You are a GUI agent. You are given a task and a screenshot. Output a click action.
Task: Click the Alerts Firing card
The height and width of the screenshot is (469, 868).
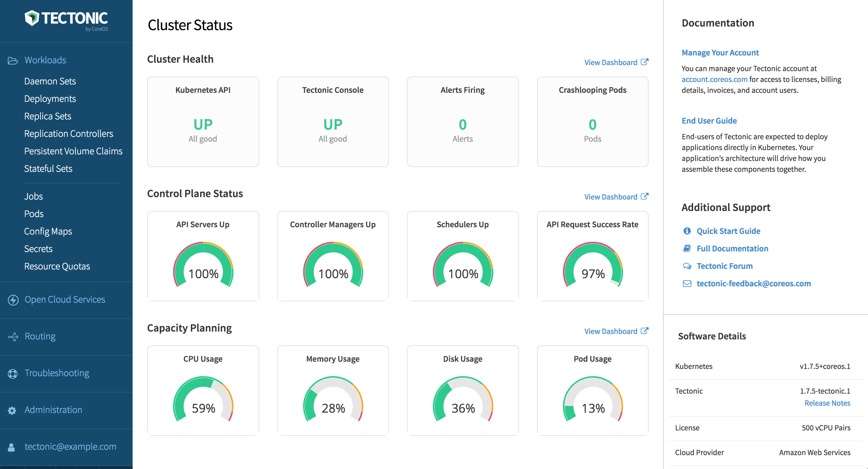click(x=463, y=122)
